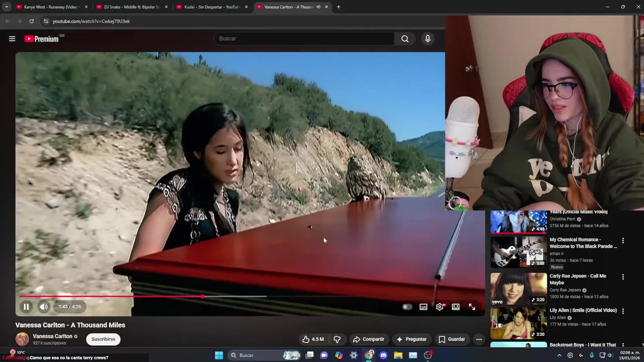This screenshot has width=644, height=362.
Task: Focus the YouTube Buscar search field
Action: click(304, 39)
